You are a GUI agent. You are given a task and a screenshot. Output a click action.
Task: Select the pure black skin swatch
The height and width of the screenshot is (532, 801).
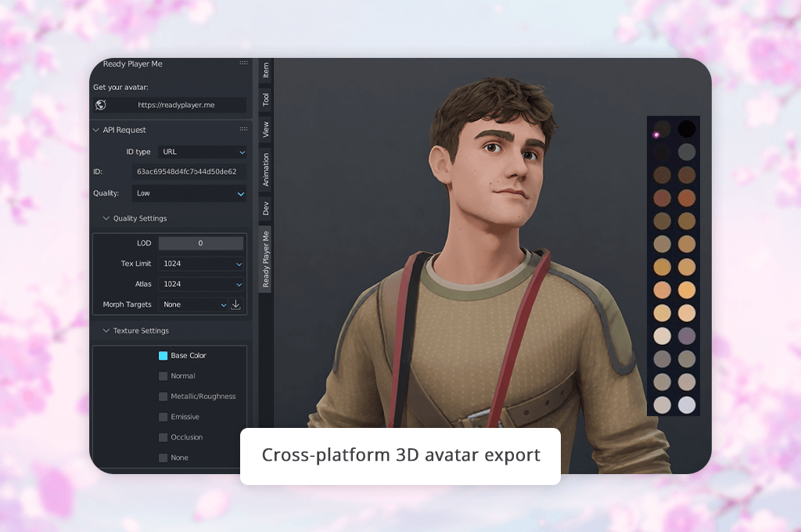(x=687, y=129)
